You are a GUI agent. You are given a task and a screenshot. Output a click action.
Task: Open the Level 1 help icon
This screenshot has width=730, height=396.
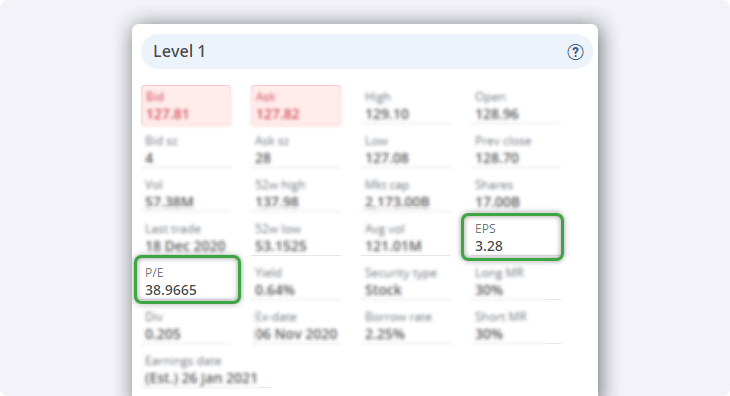point(575,52)
